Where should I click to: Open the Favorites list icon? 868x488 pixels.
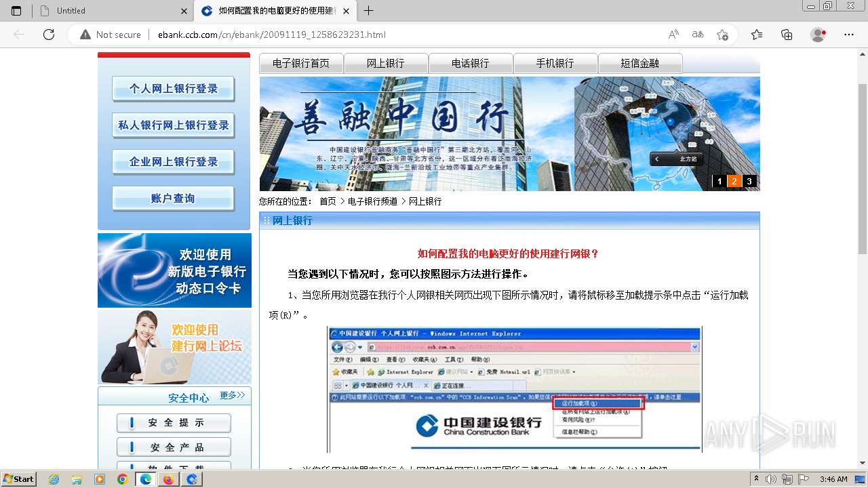757,35
